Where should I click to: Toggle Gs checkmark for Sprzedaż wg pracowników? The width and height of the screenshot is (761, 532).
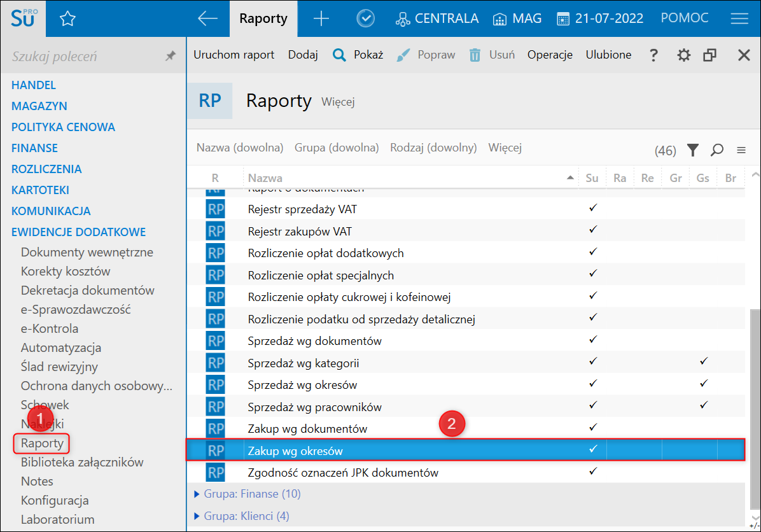point(703,405)
